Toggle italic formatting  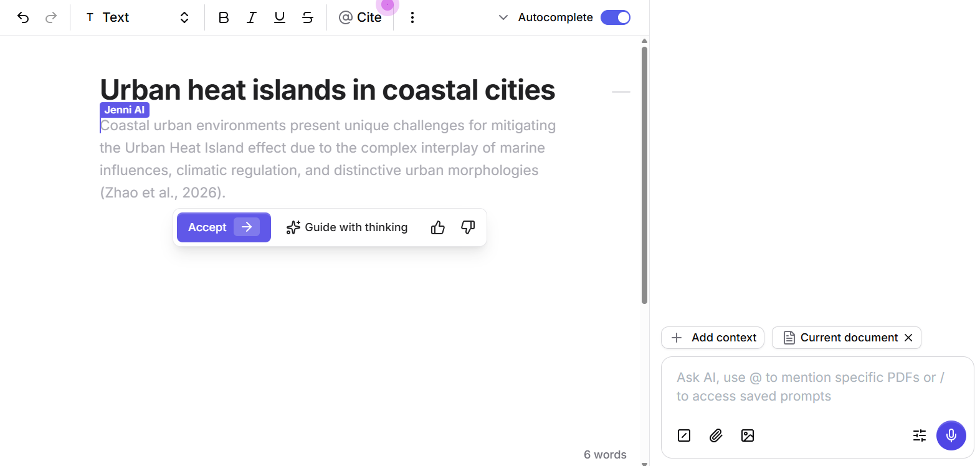(252, 17)
